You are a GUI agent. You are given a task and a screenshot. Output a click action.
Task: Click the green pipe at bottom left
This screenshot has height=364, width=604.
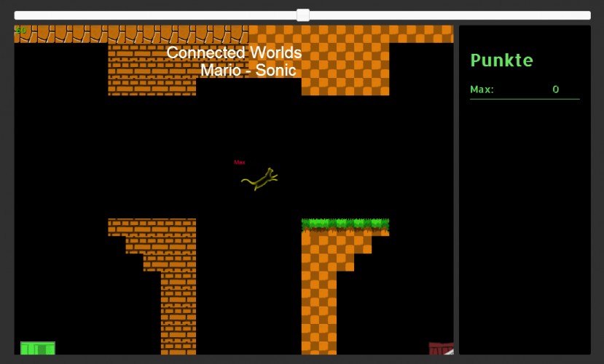[38, 348]
